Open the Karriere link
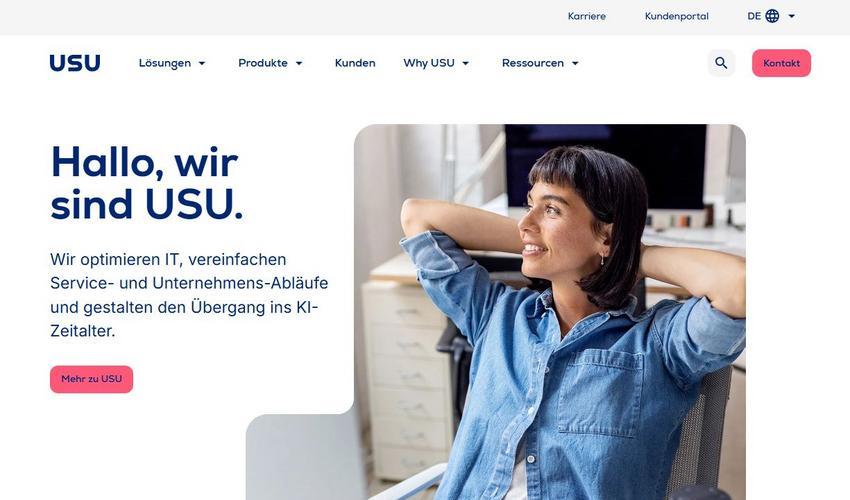 (587, 16)
